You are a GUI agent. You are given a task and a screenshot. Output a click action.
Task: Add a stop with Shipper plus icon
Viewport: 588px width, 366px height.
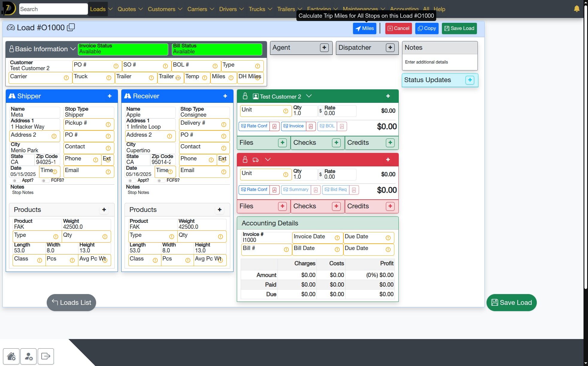(x=110, y=96)
